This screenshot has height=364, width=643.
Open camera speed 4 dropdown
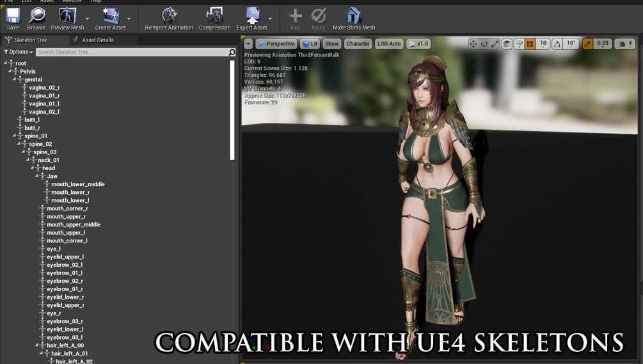click(x=630, y=44)
